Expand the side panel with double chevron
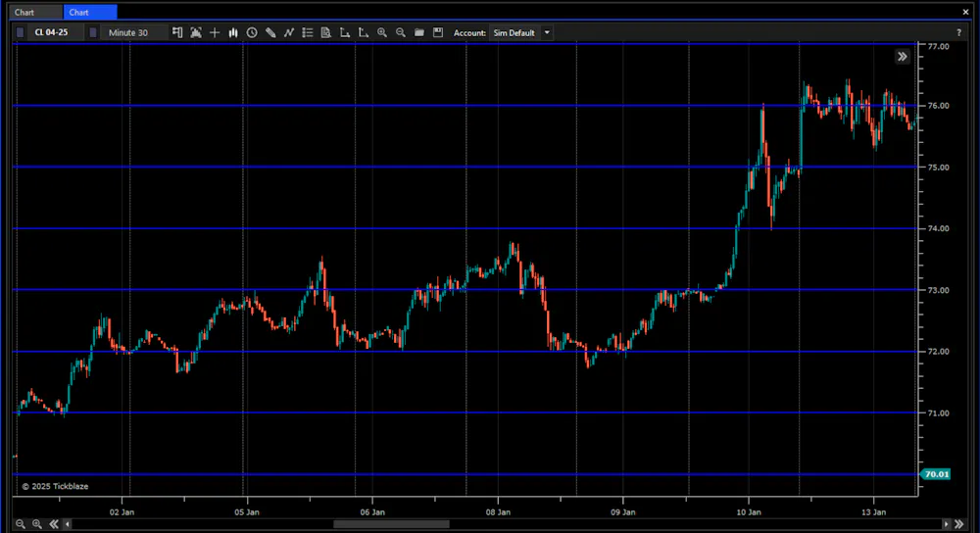The height and width of the screenshot is (533, 980). click(x=902, y=56)
